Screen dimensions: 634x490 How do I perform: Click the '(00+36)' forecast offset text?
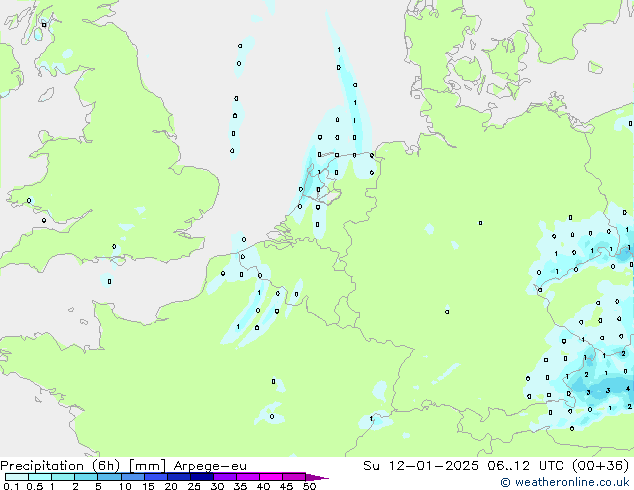601,466
